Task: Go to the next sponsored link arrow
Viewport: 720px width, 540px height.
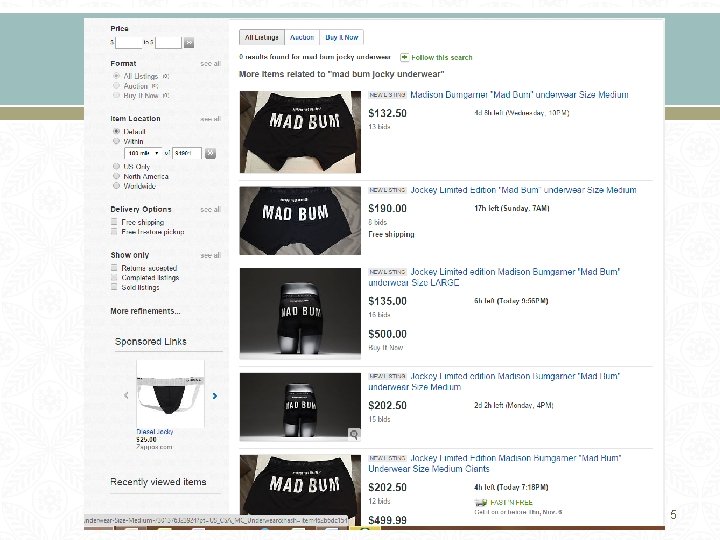Action: click(x=214, y=396)
